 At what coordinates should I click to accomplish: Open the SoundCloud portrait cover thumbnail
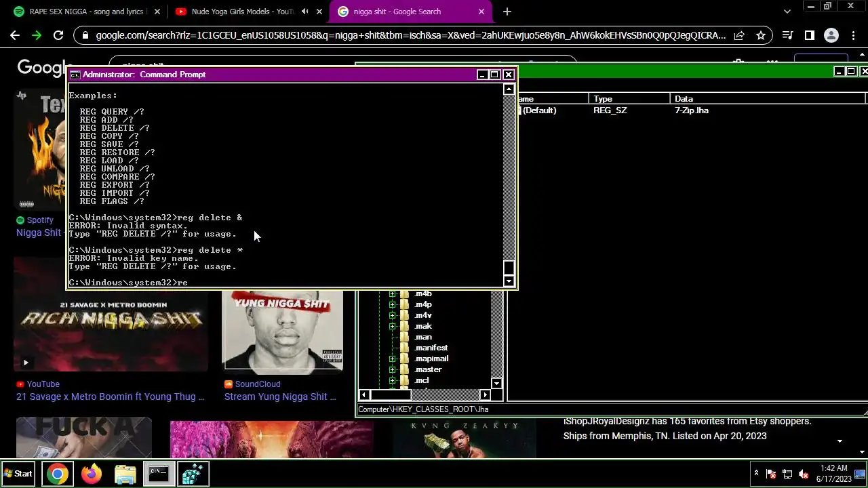pyautogui.click(x=282, y=332)
